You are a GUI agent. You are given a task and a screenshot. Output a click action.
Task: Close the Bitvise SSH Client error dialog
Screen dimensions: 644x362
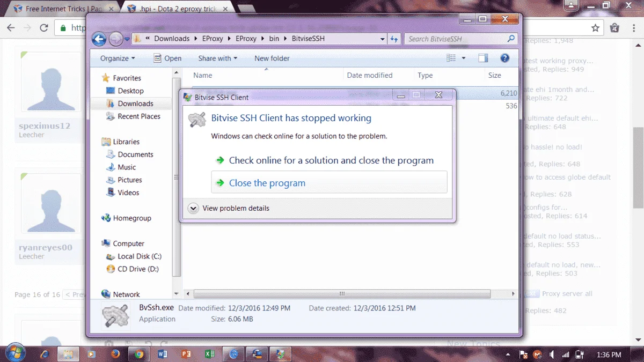[x=438, y=95]
